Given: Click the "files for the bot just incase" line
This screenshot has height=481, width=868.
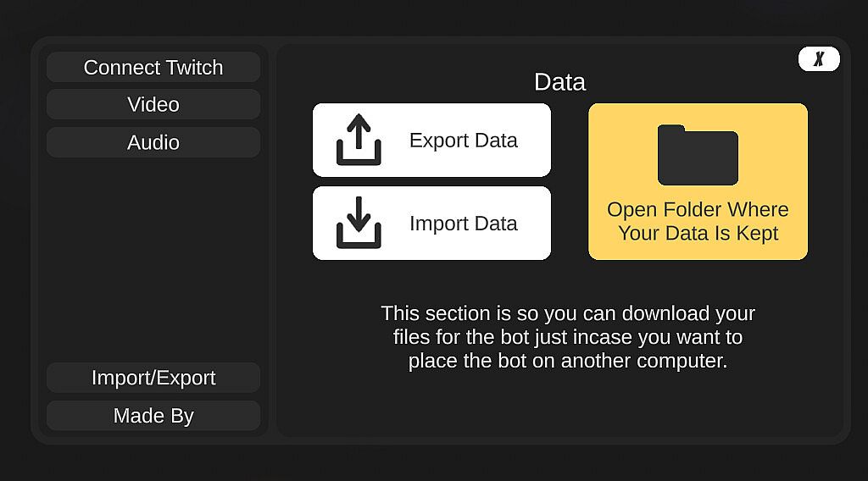Looking at the screenshot, I should 568,337.
